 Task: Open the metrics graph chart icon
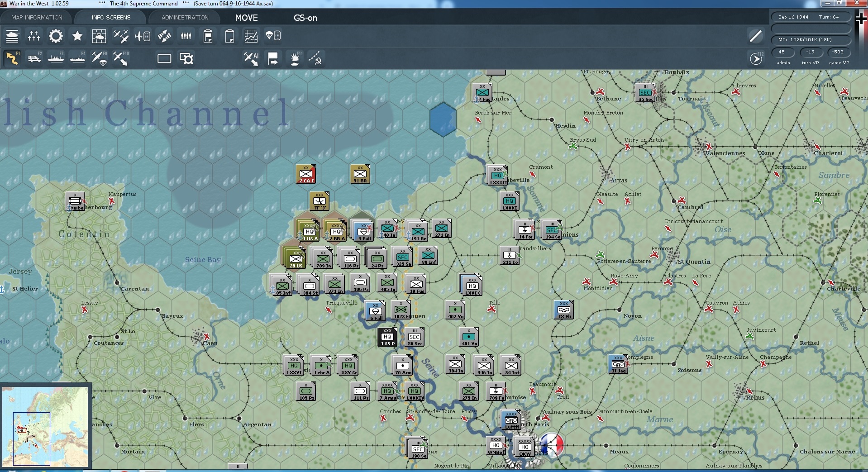pos(251,36)
